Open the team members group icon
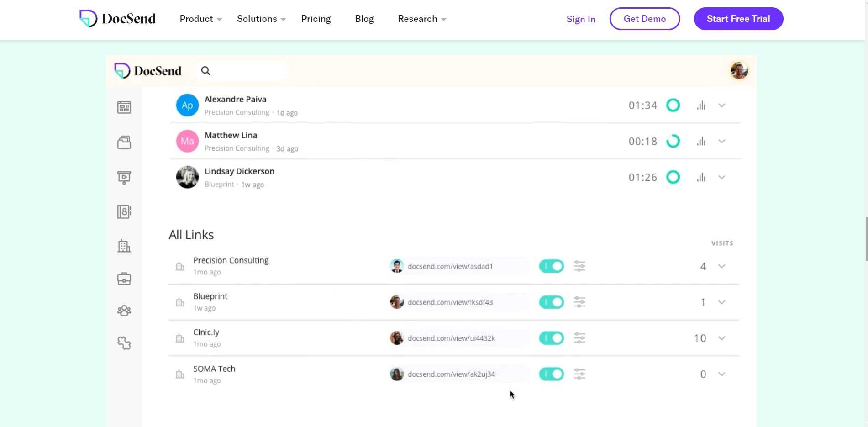Image resolution: width=868 pixels, height=427 pixels. click(x=124, y=311)
